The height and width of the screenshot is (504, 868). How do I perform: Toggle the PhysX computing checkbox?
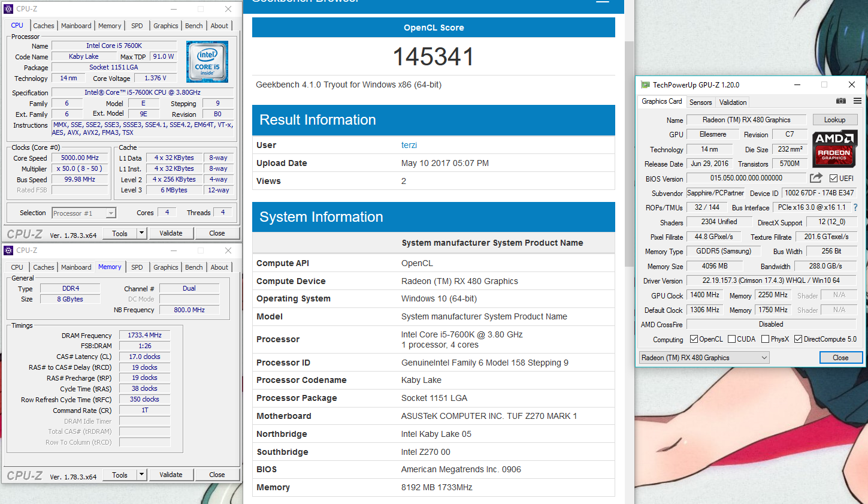point(765,339)
